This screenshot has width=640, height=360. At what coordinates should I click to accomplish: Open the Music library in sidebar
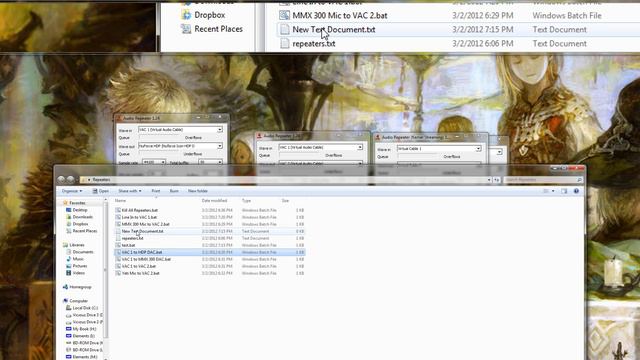coord(75,259)
